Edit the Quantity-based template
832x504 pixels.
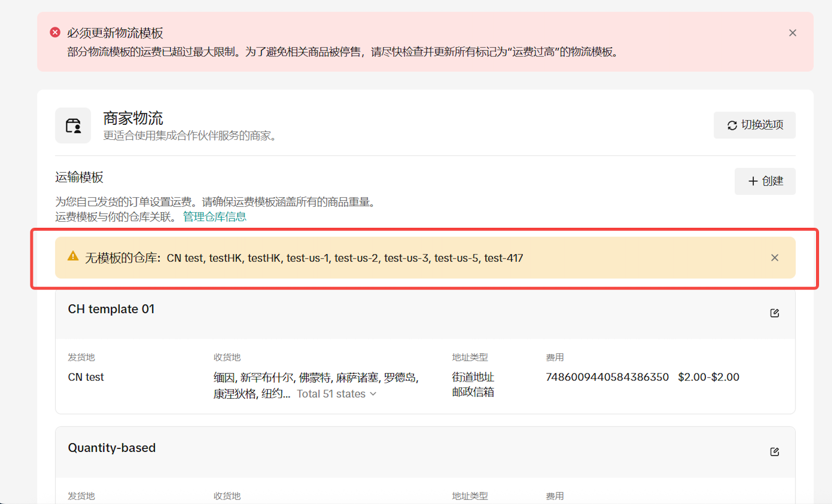tap(774, 452)
